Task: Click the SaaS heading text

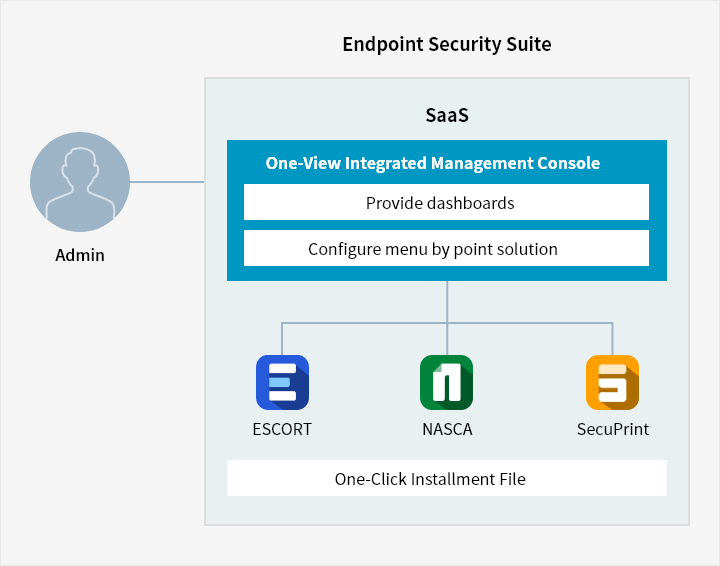Action: [x=447, y=115]
